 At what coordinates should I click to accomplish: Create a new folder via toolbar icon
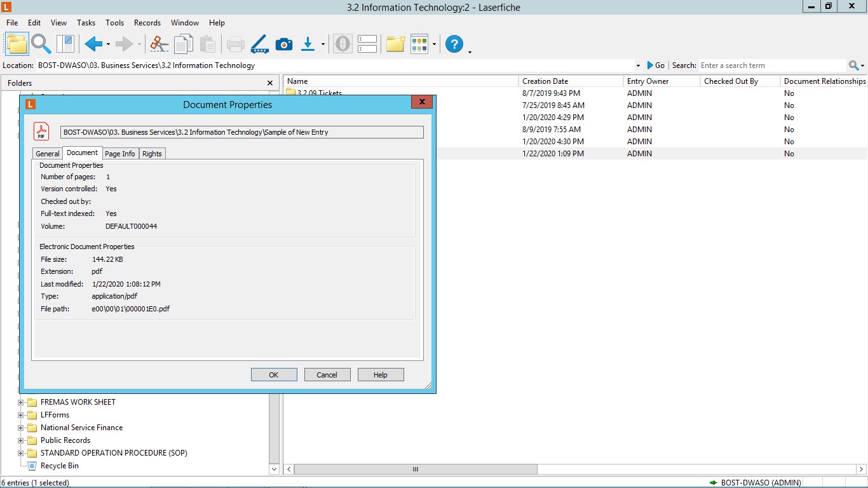(395, 44)
